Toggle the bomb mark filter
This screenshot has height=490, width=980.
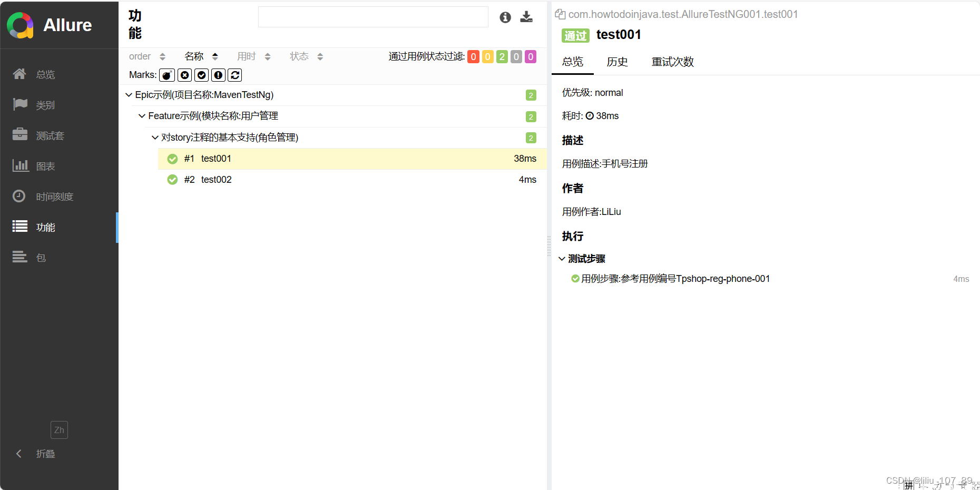click(166, 75)
